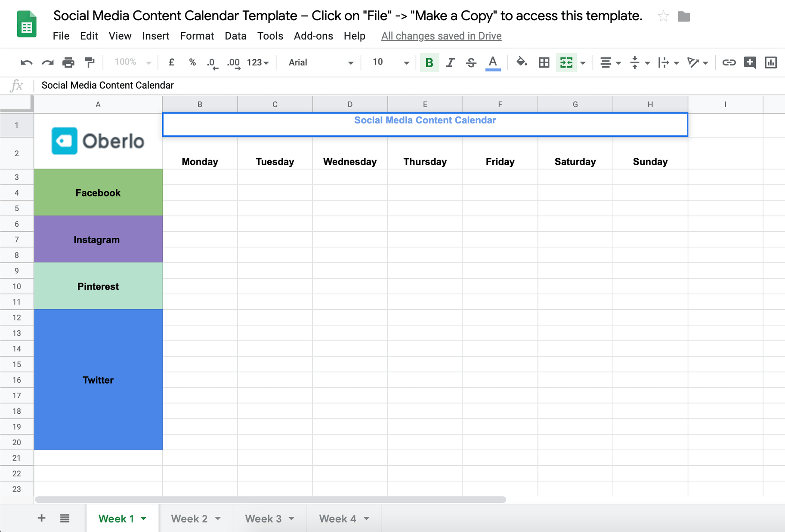This screenshot has width=785, height=532.
Task: Click the document title text
Action: [348, 16]
